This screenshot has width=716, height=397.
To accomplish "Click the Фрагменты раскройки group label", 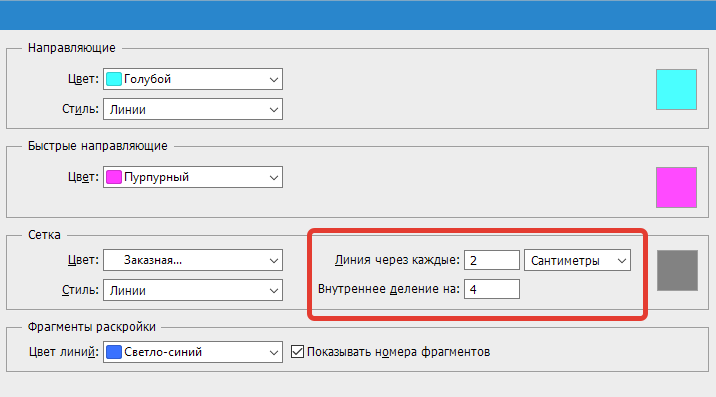I will click(x=92, y=327).
